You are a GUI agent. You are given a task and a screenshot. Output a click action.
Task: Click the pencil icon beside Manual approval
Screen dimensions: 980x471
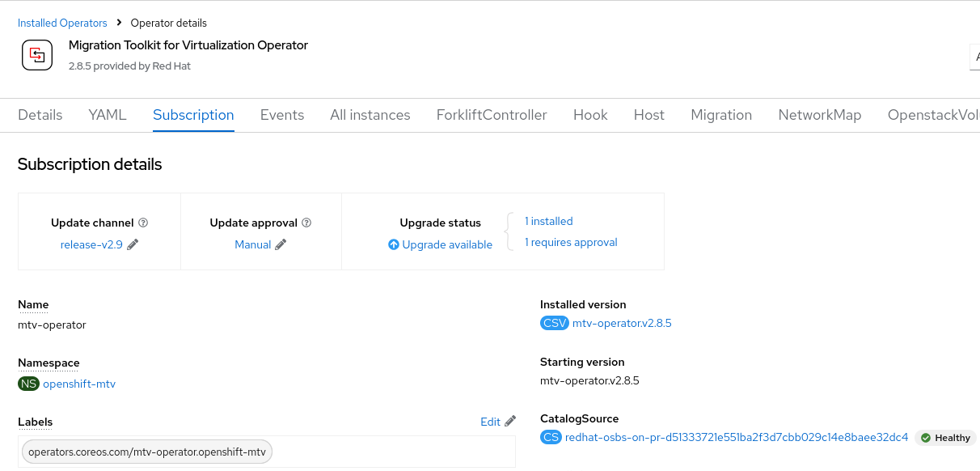pos(281,244)
